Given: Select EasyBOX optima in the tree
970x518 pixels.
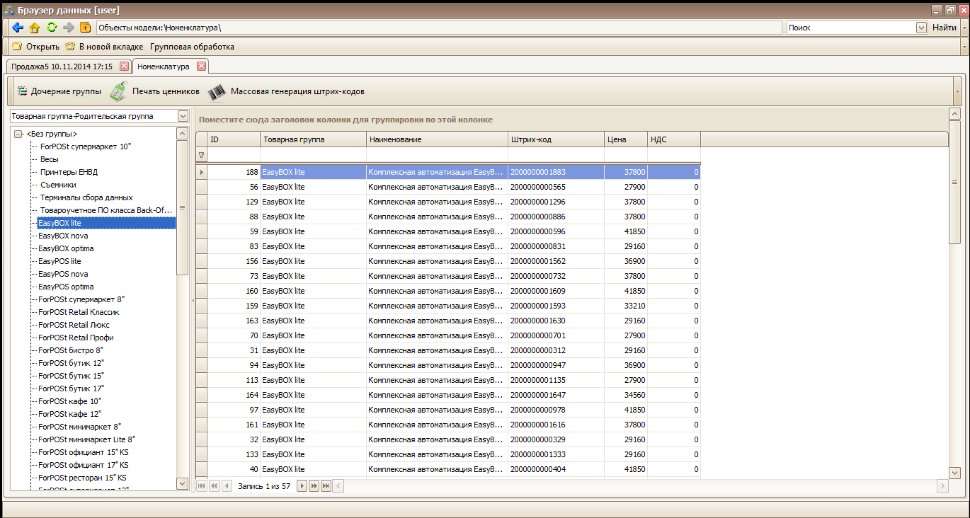Looking at the screenshot, I should click(66, 248).
